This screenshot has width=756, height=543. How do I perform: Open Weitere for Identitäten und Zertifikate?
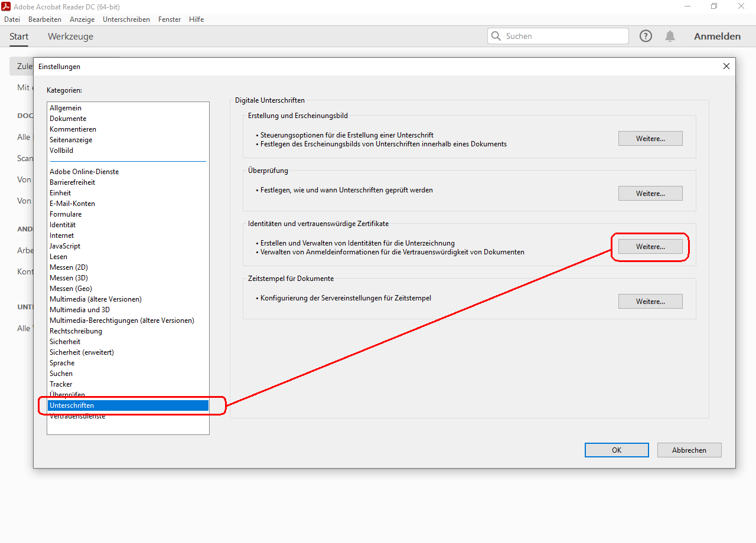pos(650,247)
